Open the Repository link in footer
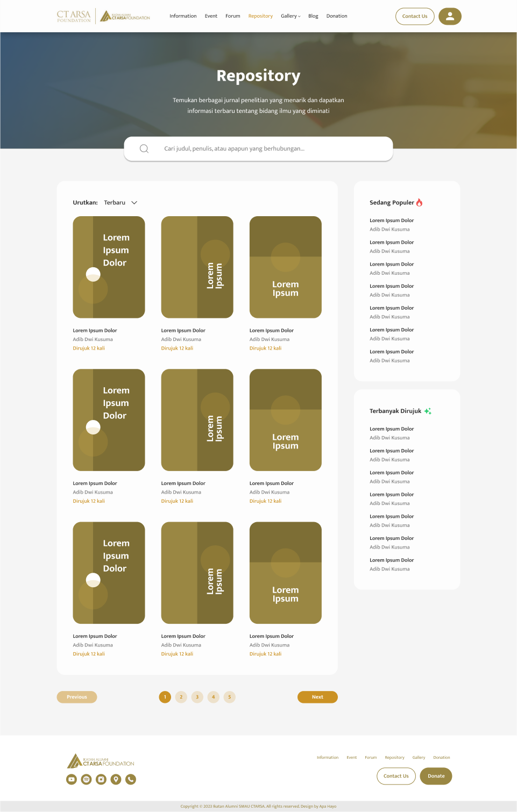Image resolution: width=517 pixels, height=812 pixels. point(394,758)
